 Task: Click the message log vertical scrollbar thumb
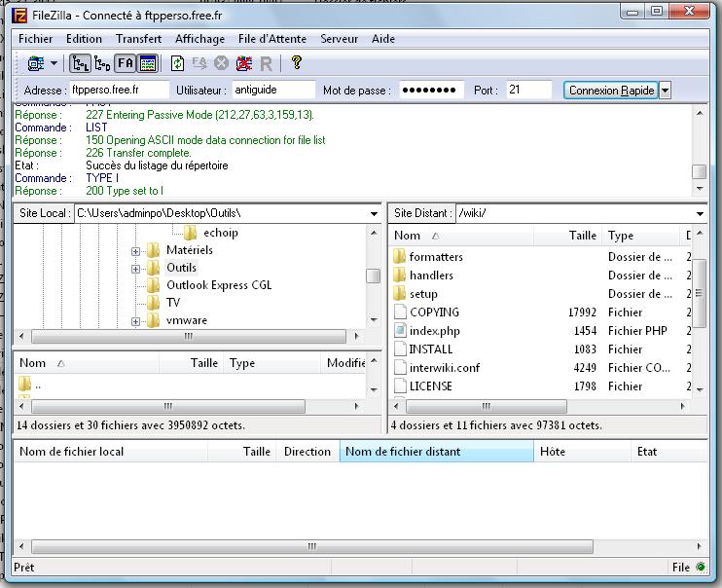pos(699,171)
